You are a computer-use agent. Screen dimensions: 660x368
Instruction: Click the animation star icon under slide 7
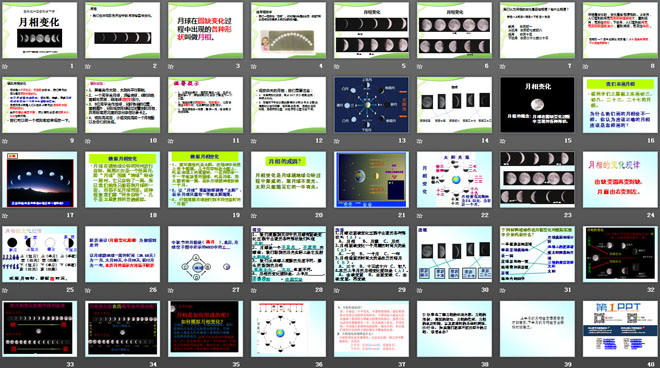503,67
